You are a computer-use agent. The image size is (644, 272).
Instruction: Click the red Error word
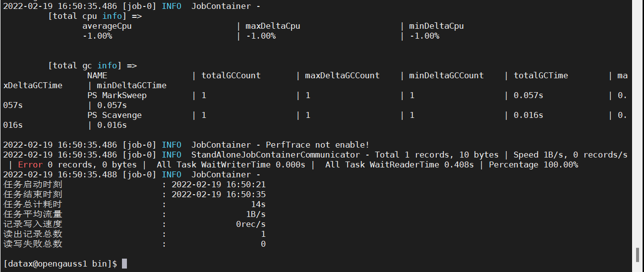pyautogui.click(x=30, y=164)
